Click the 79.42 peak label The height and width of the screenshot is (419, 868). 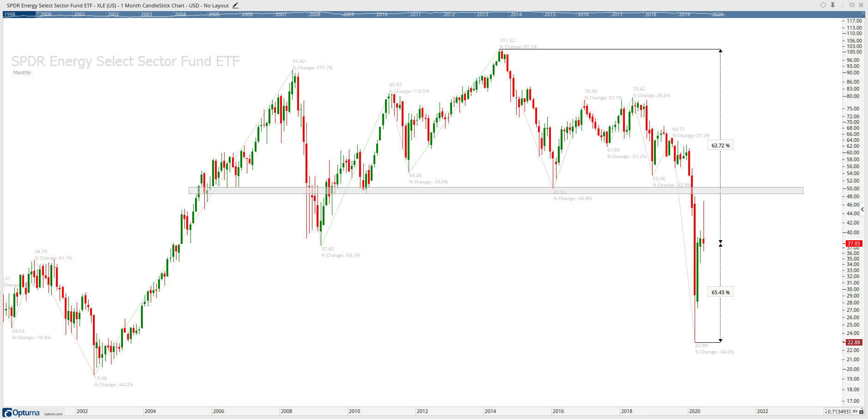(x=639, y=89)
